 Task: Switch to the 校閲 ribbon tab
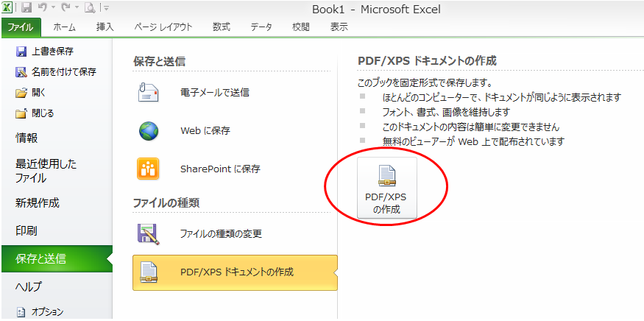click(301, 27)
